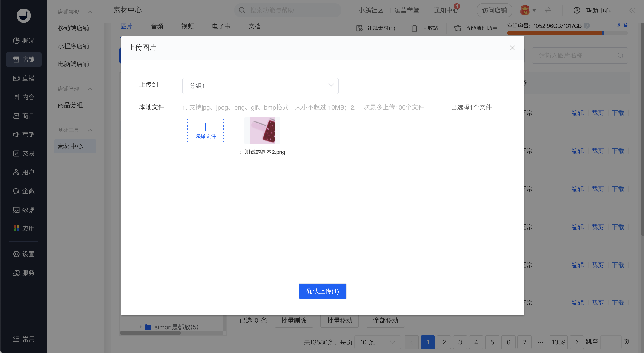Open the 上传到 分组1 dropdown
Image resolution: width=644 pixels, height=353 pixels.
[260, 86]
